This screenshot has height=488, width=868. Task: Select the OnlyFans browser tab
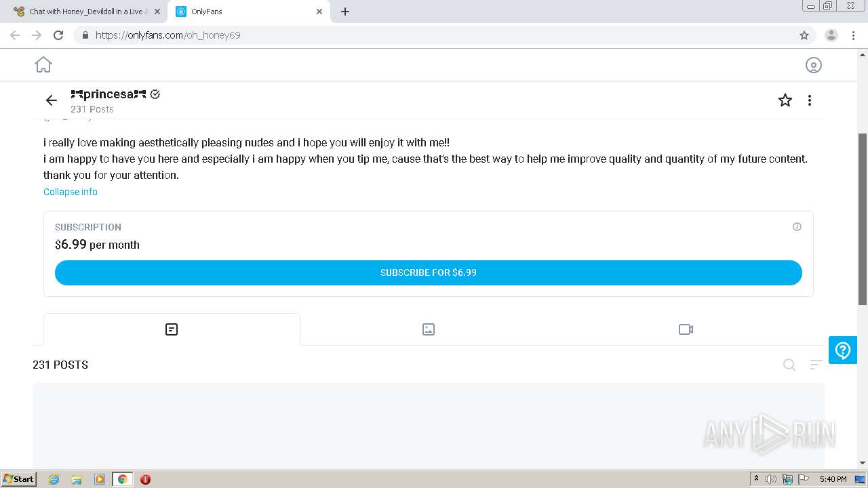pyautogui.click(x=248, y=12)
